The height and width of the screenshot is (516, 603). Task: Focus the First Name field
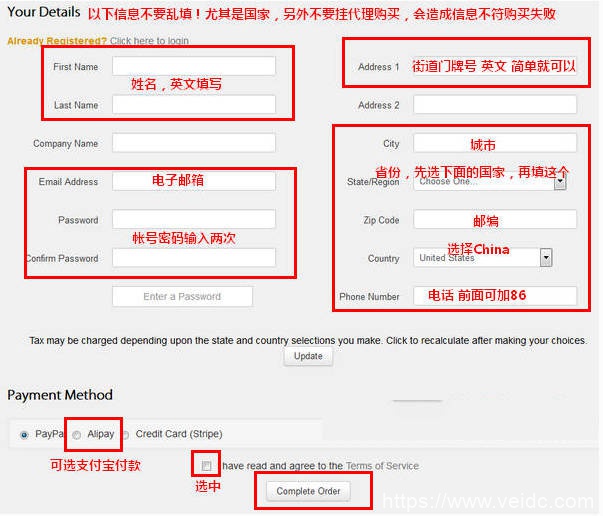194,66
